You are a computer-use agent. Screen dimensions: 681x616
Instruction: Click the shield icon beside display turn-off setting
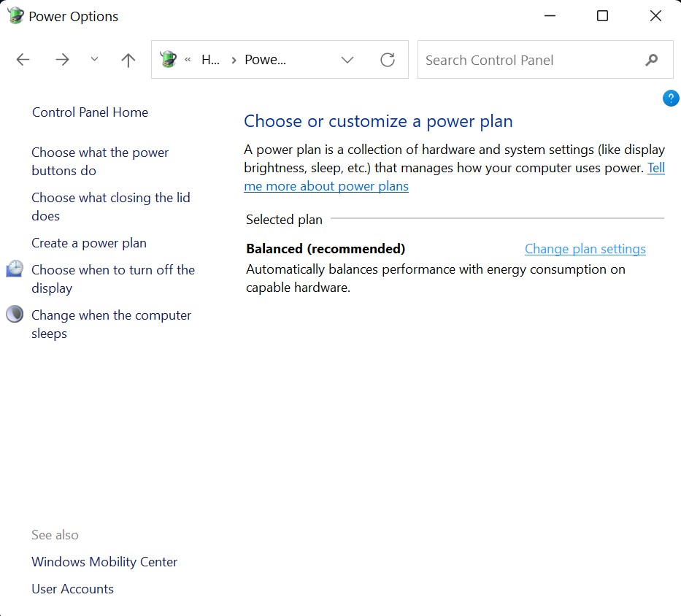pos(14,269)
